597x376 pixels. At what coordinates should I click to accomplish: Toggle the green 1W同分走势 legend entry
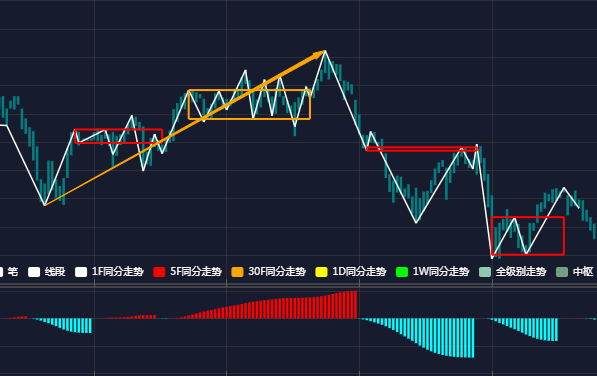(x=433, y=272)
